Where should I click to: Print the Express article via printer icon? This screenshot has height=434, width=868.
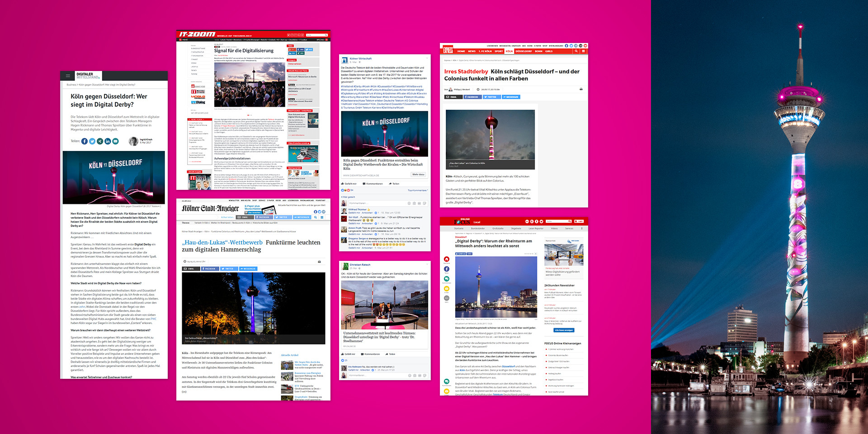[581, 89]
